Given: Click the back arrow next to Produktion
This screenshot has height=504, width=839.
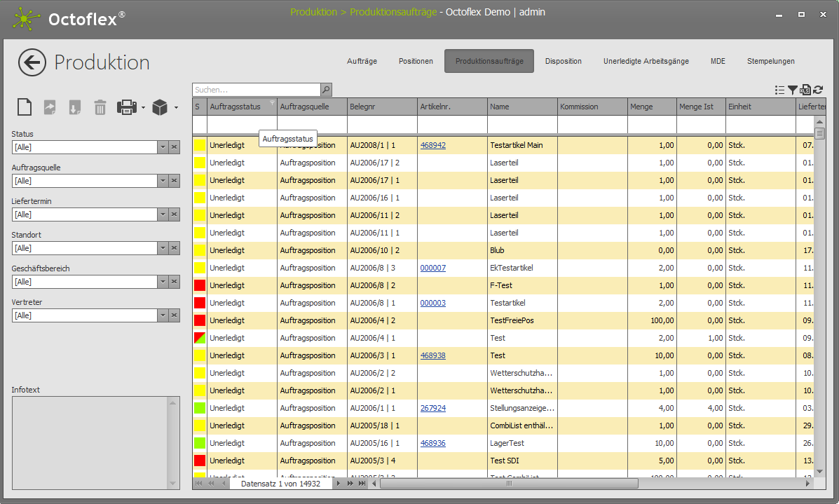Looking at the screenshot, I should [x=32, y=62].
